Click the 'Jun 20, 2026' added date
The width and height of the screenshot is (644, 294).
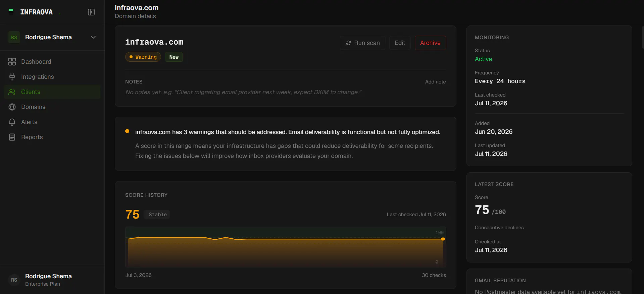pyautogui.click(x=494, y=132)
